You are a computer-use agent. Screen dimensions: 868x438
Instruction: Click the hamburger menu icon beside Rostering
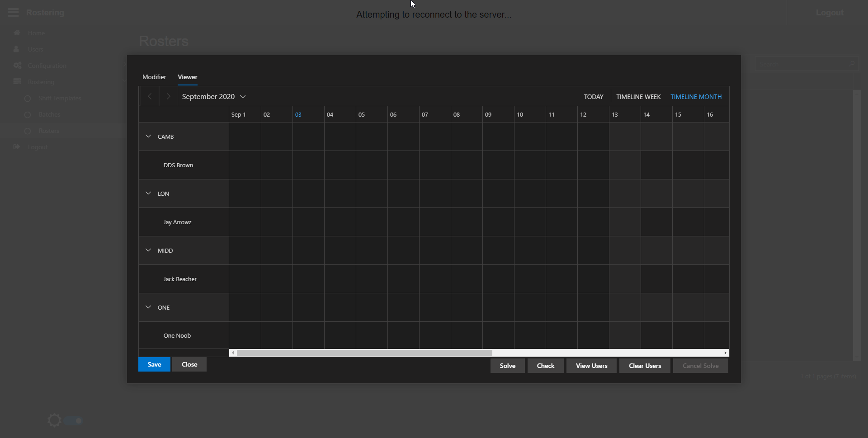(14, 13)
